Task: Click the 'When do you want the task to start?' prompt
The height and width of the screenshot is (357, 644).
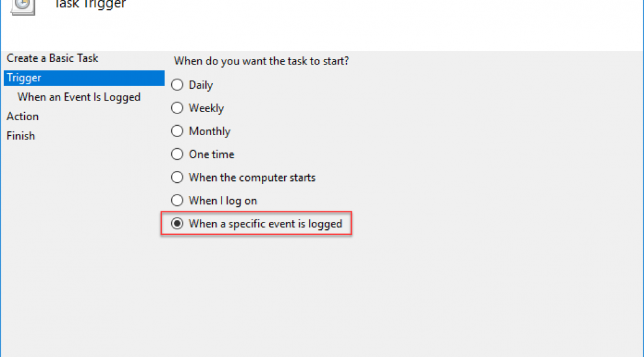Action: click(261, 61)
